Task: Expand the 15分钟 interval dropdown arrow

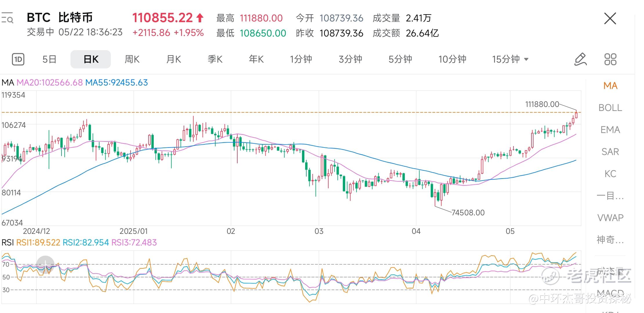Action: pyautogui.click(x=526, y=59)
